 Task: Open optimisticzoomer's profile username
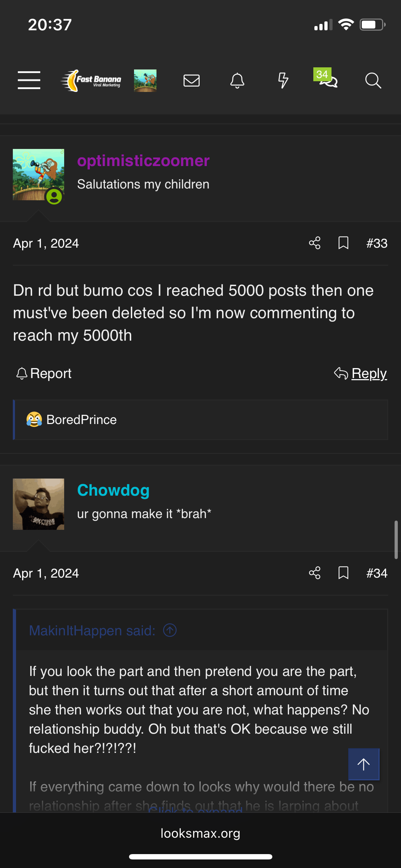(143, 161)
